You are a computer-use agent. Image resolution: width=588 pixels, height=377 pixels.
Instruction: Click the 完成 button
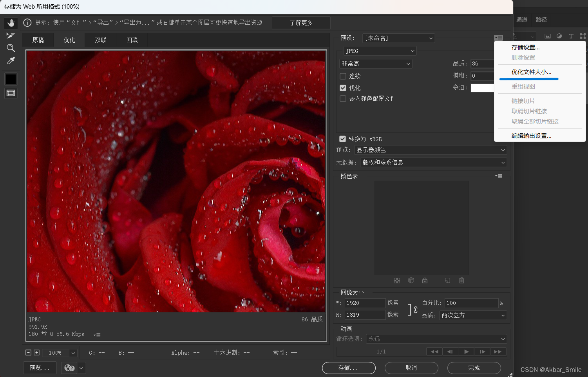474,368
